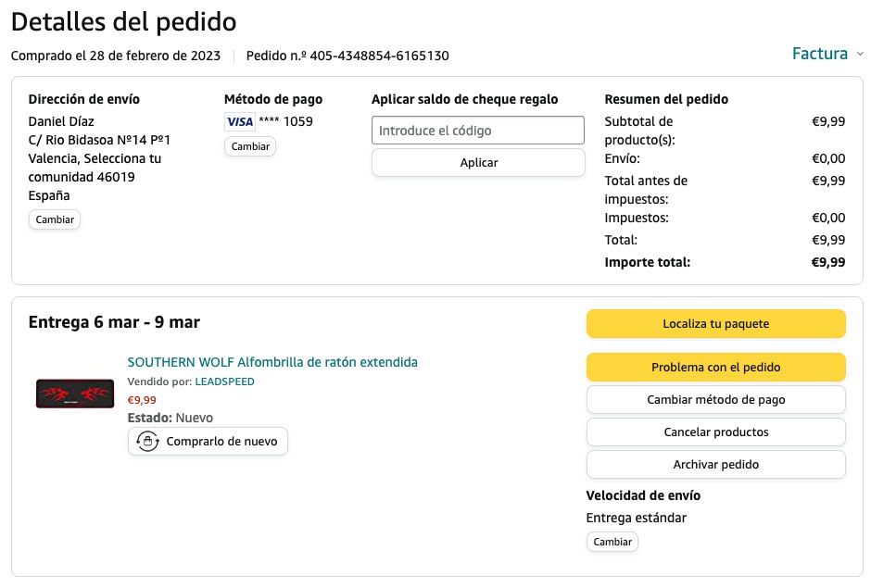Screen dimensions: 871x588
Task: Click Cambiar under shipping address
Action: click(x=55, y=219)
